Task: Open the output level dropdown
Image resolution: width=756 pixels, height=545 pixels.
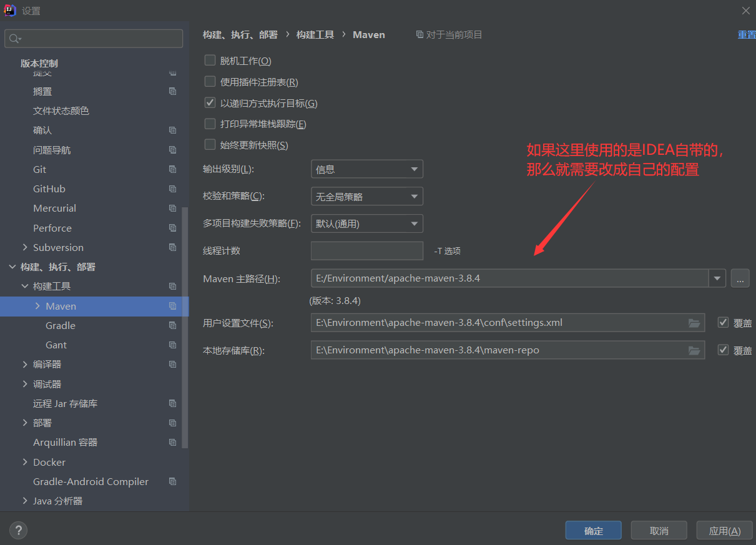Action: [x=366, y=169]
